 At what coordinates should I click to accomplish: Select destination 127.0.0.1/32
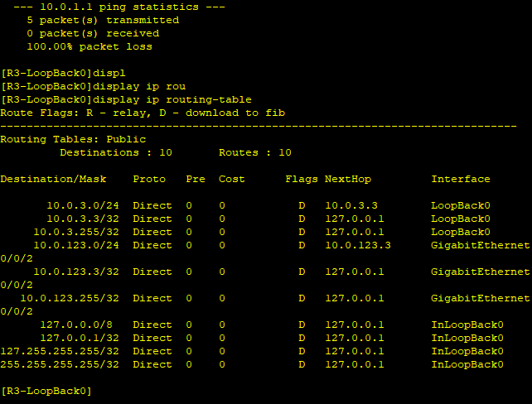80,338
